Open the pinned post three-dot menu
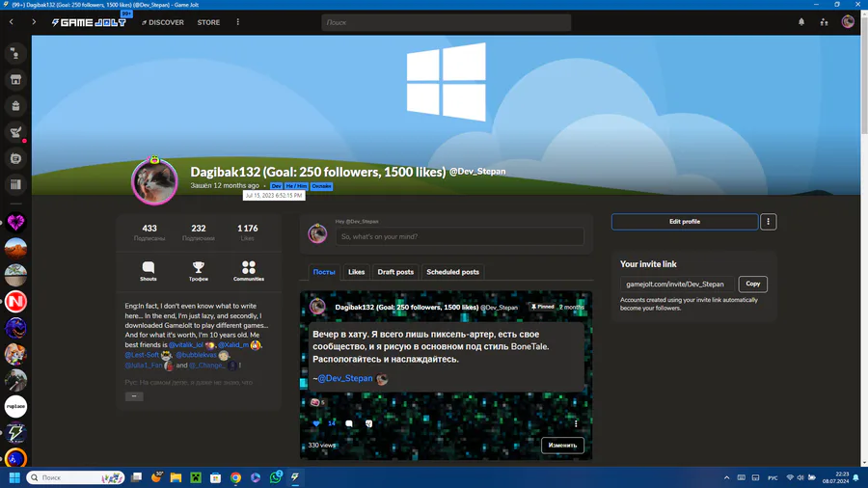This screenshot has width=868, height=488. (x=576, y=423)
